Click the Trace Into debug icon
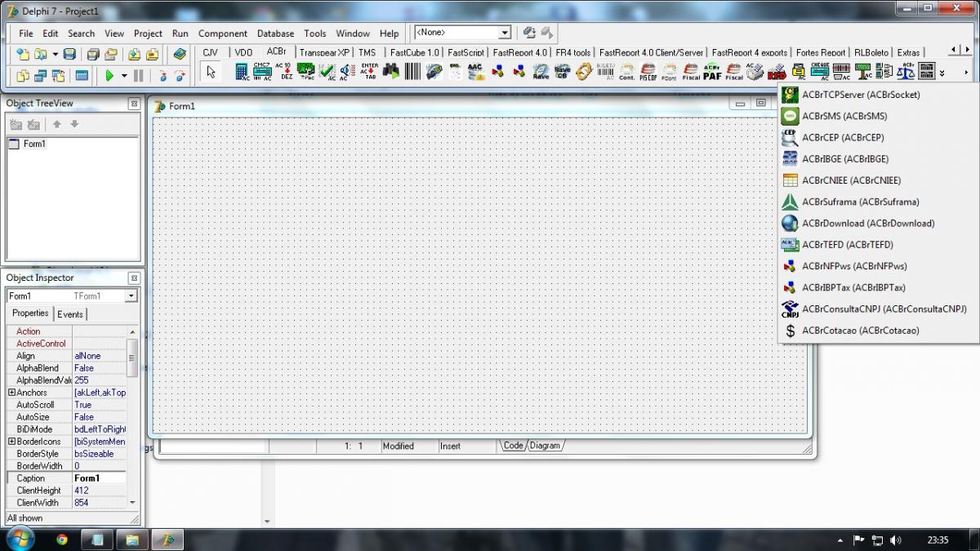 pos(162,75)
